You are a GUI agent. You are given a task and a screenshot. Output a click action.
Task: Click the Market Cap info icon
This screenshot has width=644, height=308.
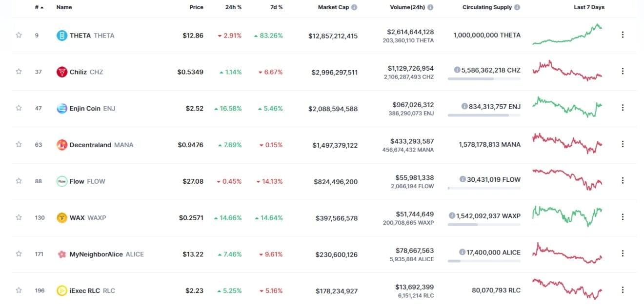pos(354,7)
